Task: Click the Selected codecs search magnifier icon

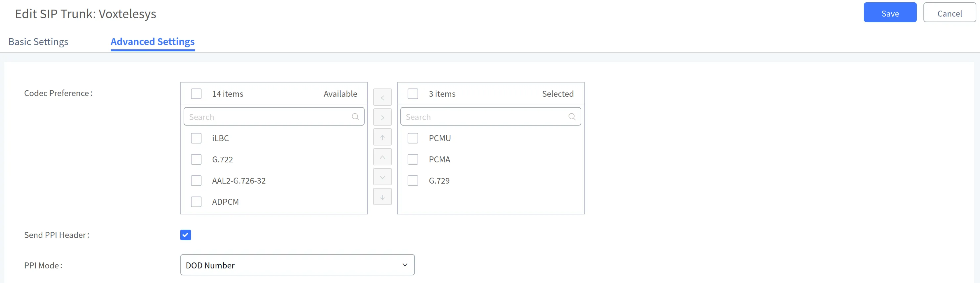Action: point(572,117)
